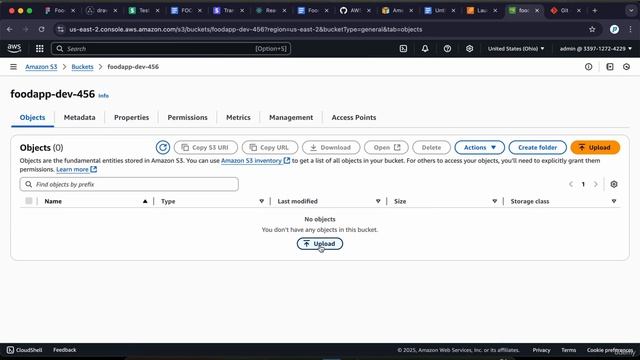The image size is (640, 360).
Task: Open the Amazon S3 inventory link
Action: 256,161
